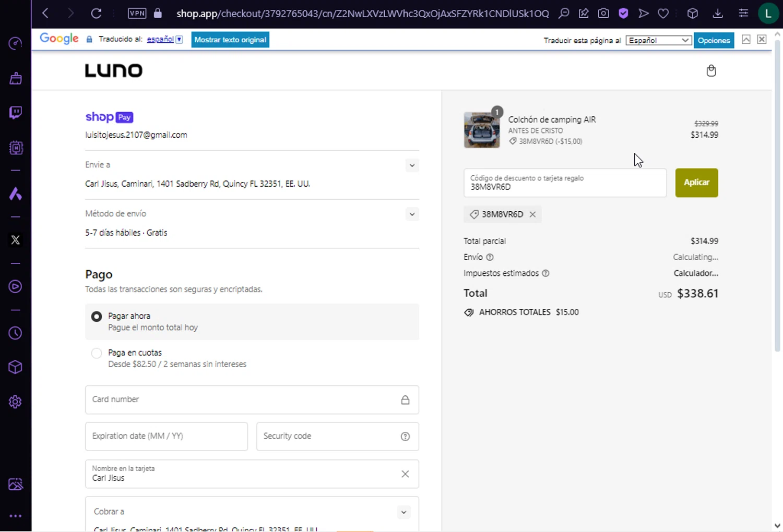Open the sidebar more options dots
Screen dimensions: 783x532
click(15, 516)
